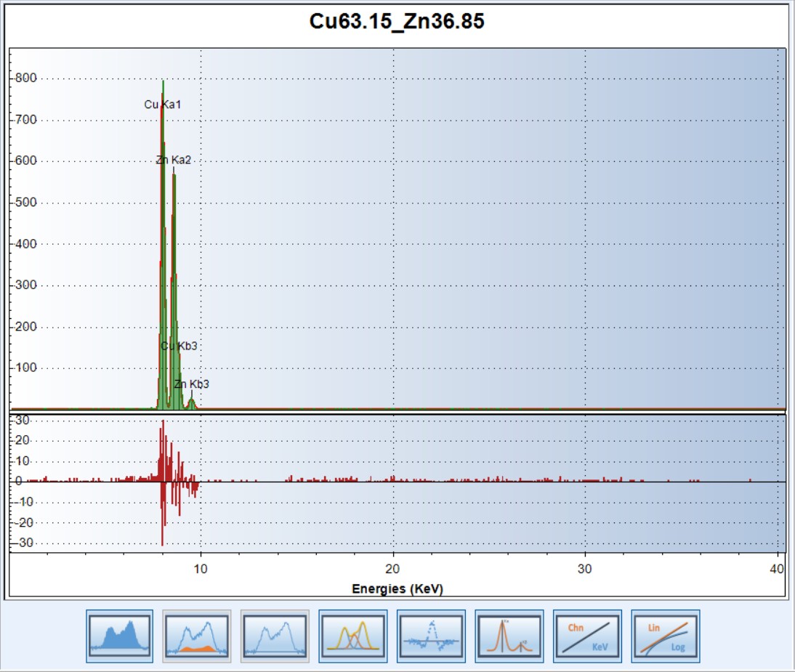Show the overlapping deconvolved peaks view
Screen dimensions: 795x672
(x=353, y=636)
